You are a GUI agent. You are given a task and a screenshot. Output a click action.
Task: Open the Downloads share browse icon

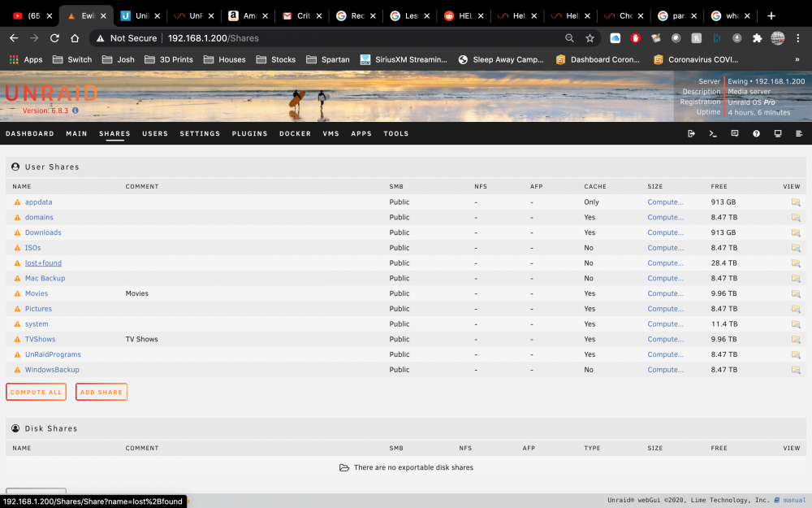pos(796,232)
